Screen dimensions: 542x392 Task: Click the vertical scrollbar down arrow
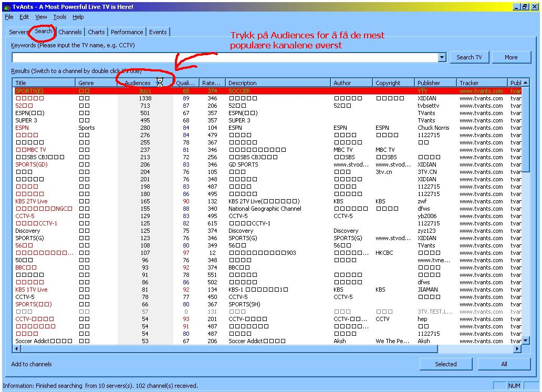[x=525, y=341]
